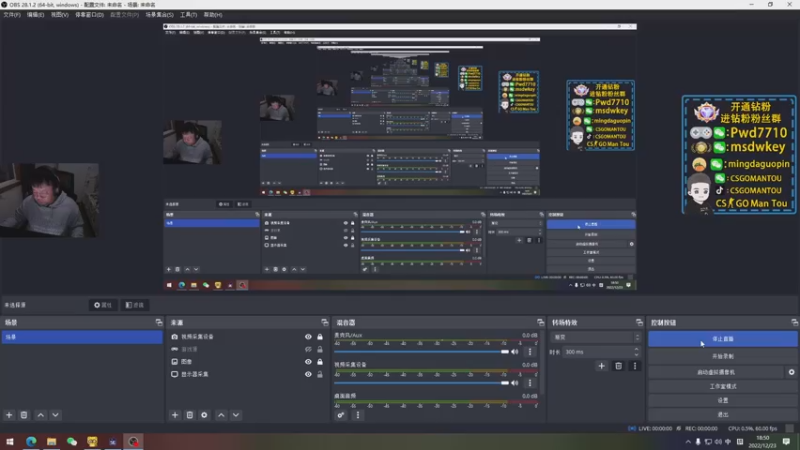Unlock the image source
Viewport: 800px width, 450px height.
point(320,362)
